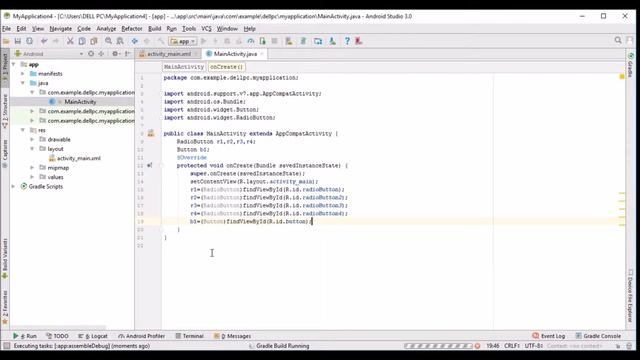Open the Messages tool window button
This screenshot has width=640, height=360.
[232, 336]
